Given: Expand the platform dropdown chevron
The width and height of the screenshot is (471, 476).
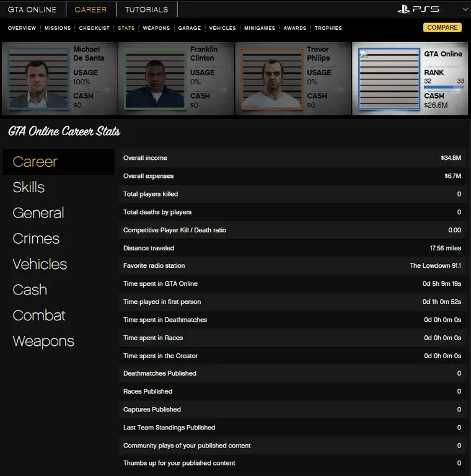Looking at the screenshot, I should tap(465, 10).
